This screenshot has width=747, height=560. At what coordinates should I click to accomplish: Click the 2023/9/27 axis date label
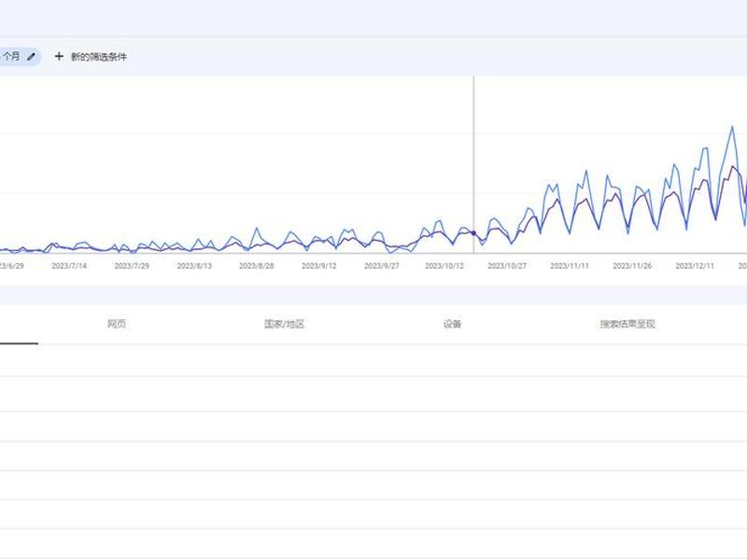[x=382, y=266]
